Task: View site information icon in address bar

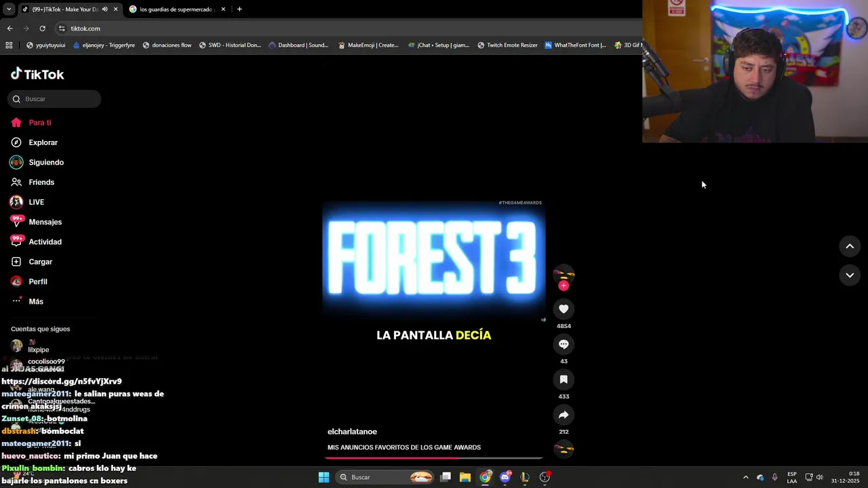Action: (x=62, y=28)
